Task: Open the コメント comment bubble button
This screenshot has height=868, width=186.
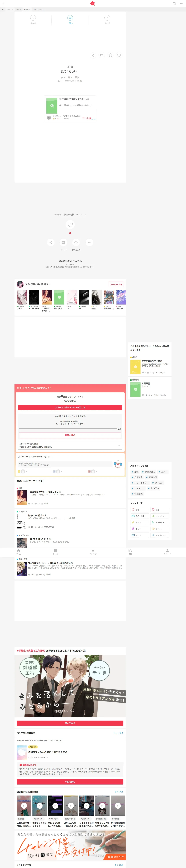Action: (63, 242)
